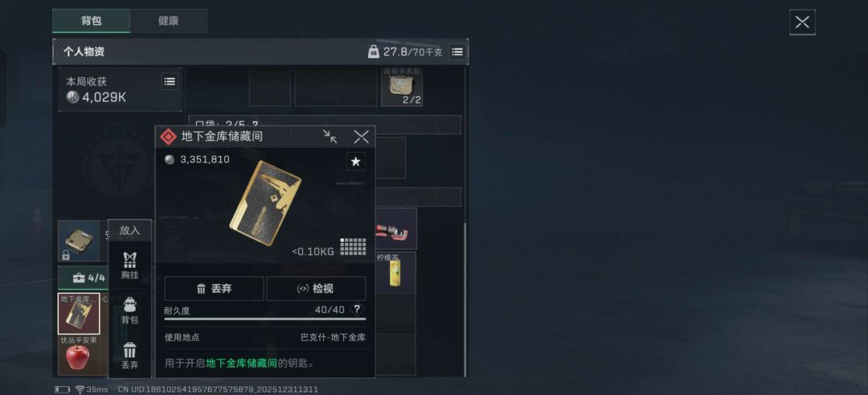The image size is (868, 395).
Task: Click the 丢弃 button in item details
Action: tap(215, 289)
